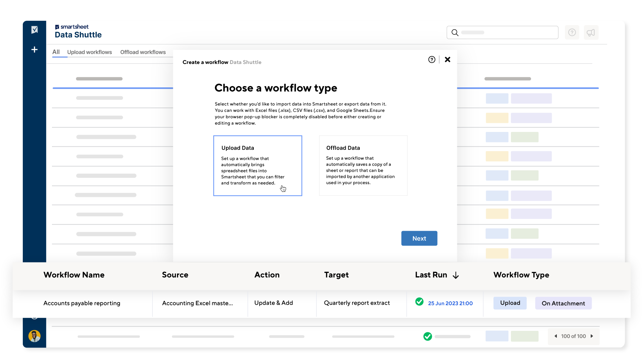Screen dimensions: 644x362
Task: Click the search magnifier icon
Action: click(x=455, y=32)
